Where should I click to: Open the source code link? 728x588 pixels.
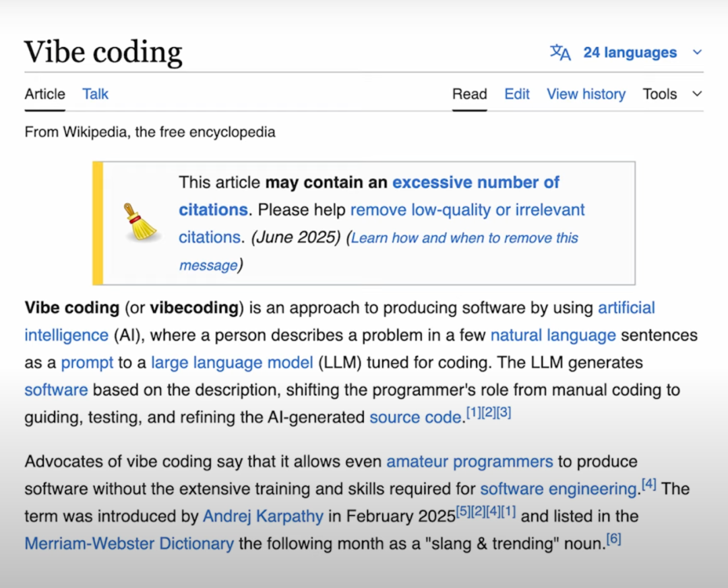(x=415, y=417)
